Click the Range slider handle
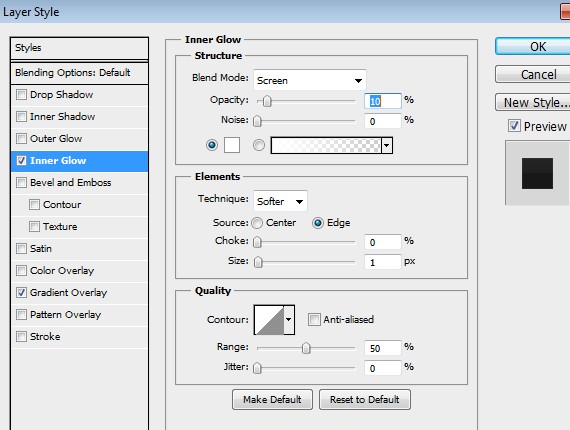 (306, 348)
